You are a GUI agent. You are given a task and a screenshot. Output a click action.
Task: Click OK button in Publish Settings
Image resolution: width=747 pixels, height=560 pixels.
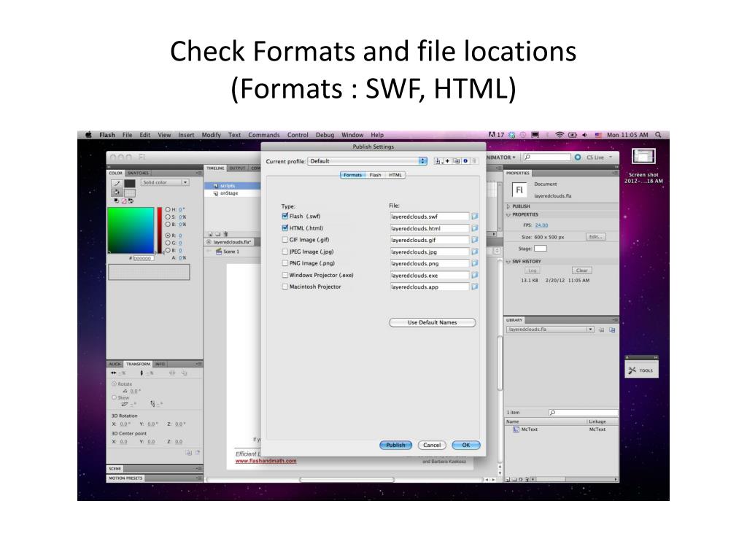466,445
